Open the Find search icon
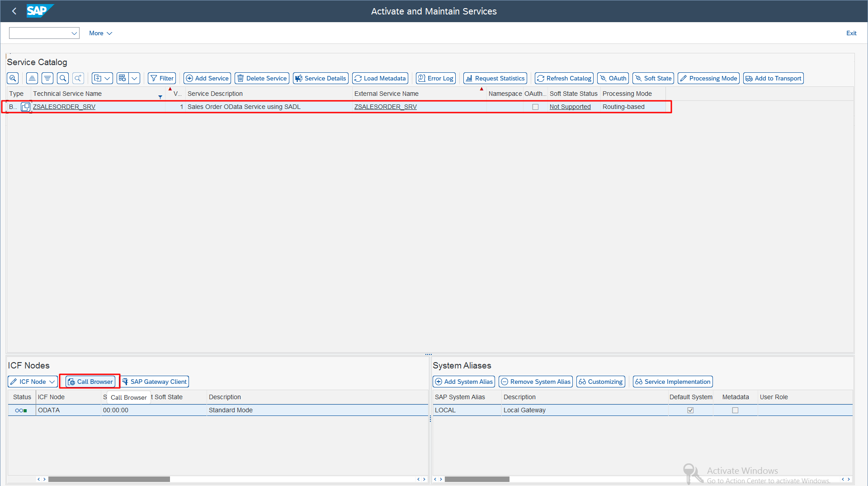This screenshot has height=486, width=868. pos(63,78)
